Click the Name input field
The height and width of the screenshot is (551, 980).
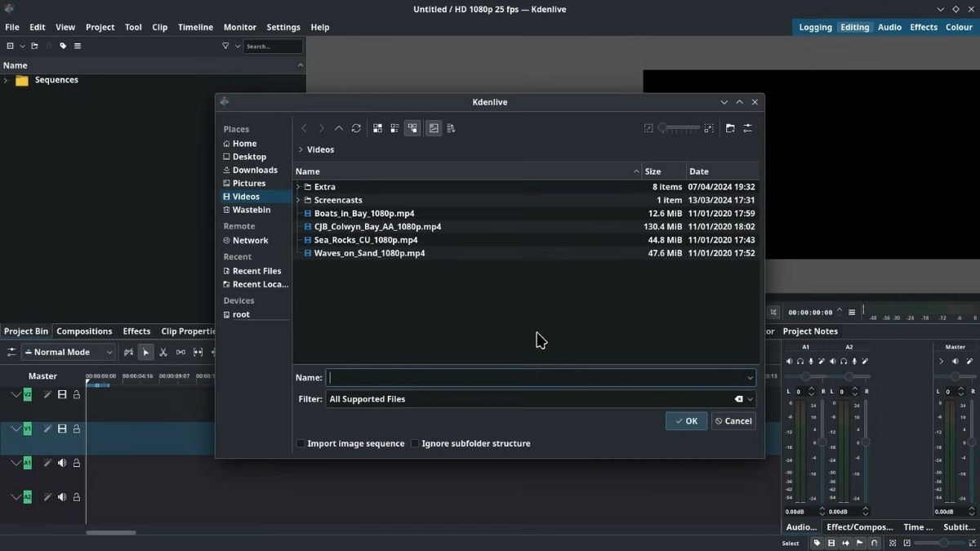535,377
